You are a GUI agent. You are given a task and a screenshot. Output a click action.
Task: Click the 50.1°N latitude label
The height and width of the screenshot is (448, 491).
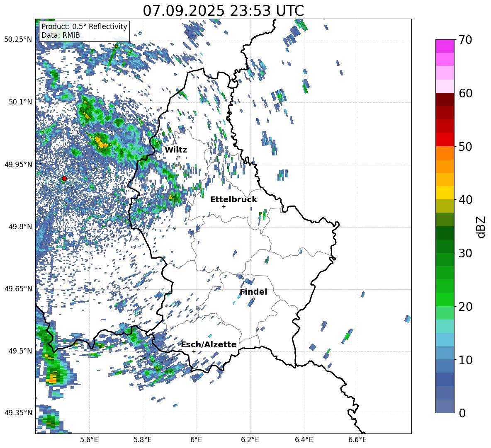point(20,102)
